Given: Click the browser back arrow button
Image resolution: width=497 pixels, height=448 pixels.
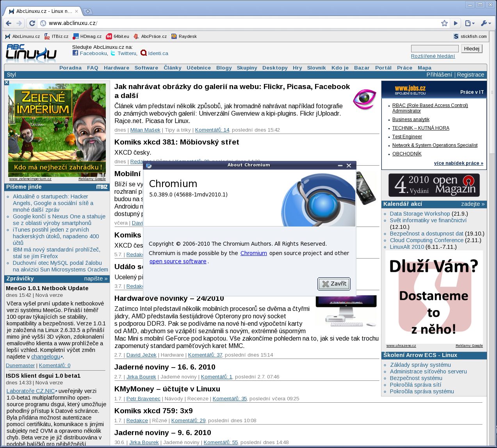Looking at the screenshot, I should (x=9, y=23).
